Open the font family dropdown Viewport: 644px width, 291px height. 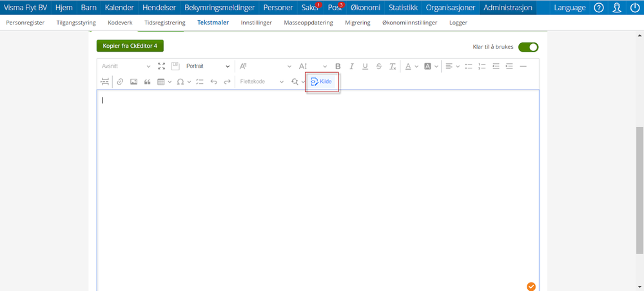[266, 66]
